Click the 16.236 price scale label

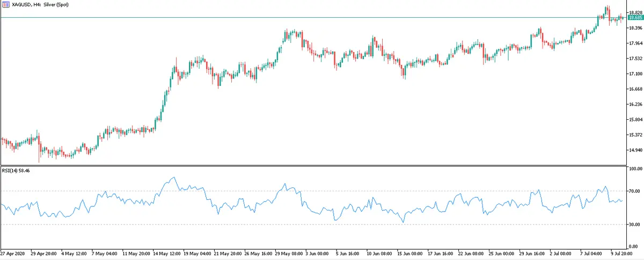635,104
